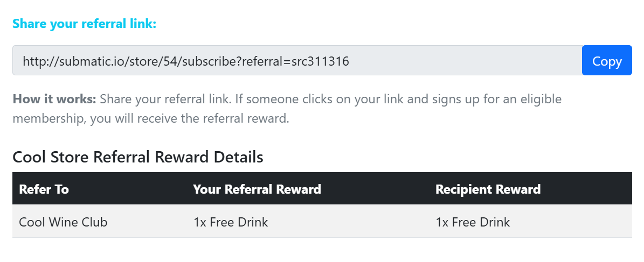644x262 pixels.
Task: Click the blue Copy button
Action: (x=607, y=60)
